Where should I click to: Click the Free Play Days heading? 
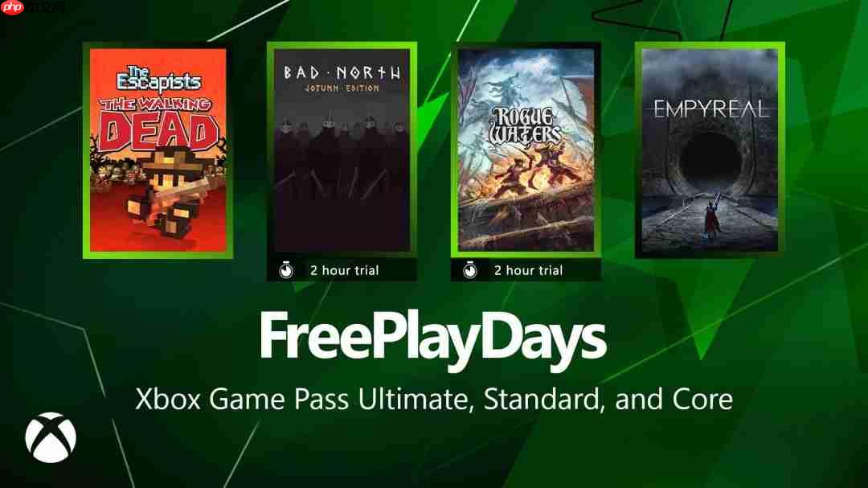pos(432,338)
